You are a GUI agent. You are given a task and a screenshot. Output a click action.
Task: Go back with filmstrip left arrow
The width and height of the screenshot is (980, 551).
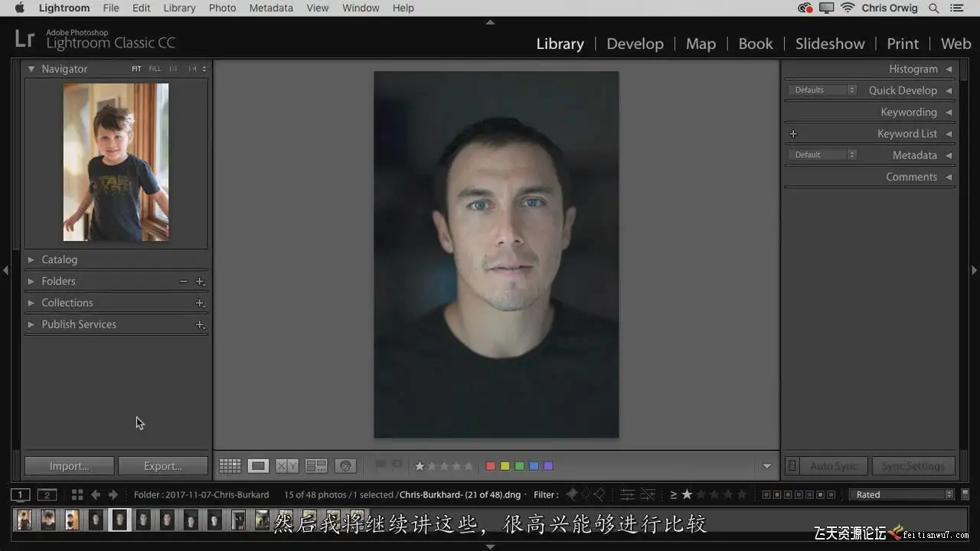click(96, 494)
